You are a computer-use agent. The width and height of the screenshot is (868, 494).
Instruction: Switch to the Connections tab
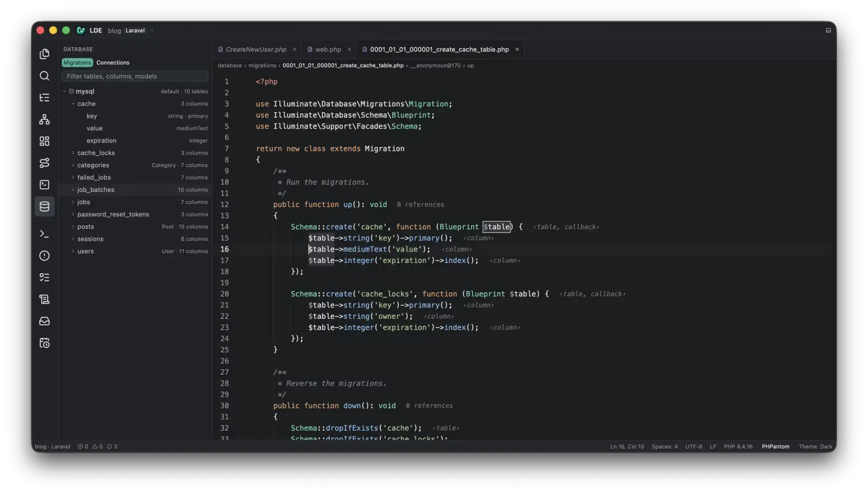pos(113,63)
